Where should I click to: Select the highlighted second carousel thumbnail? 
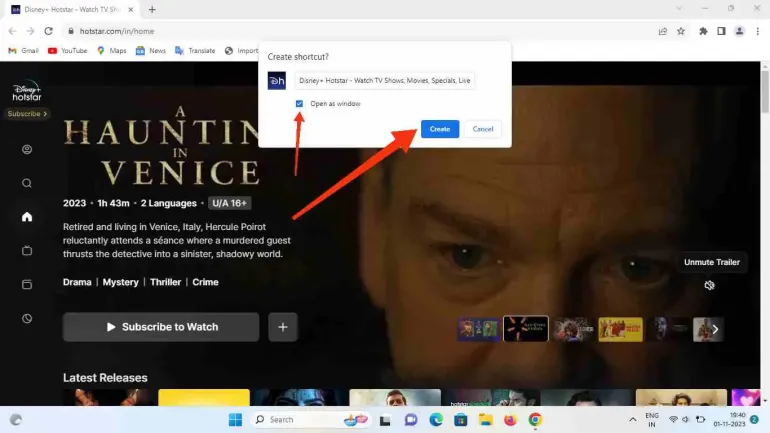[x=525, y=329]
